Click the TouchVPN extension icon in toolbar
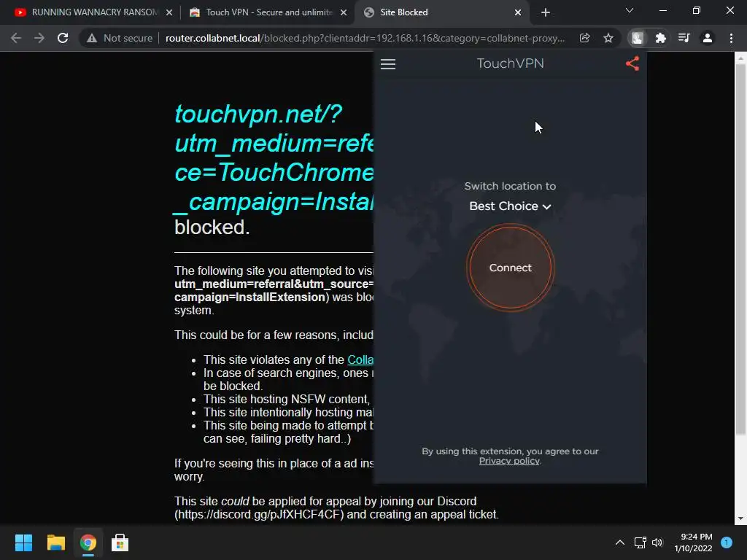Viewport: 747px width, 560px height. (x=637, y=38)
